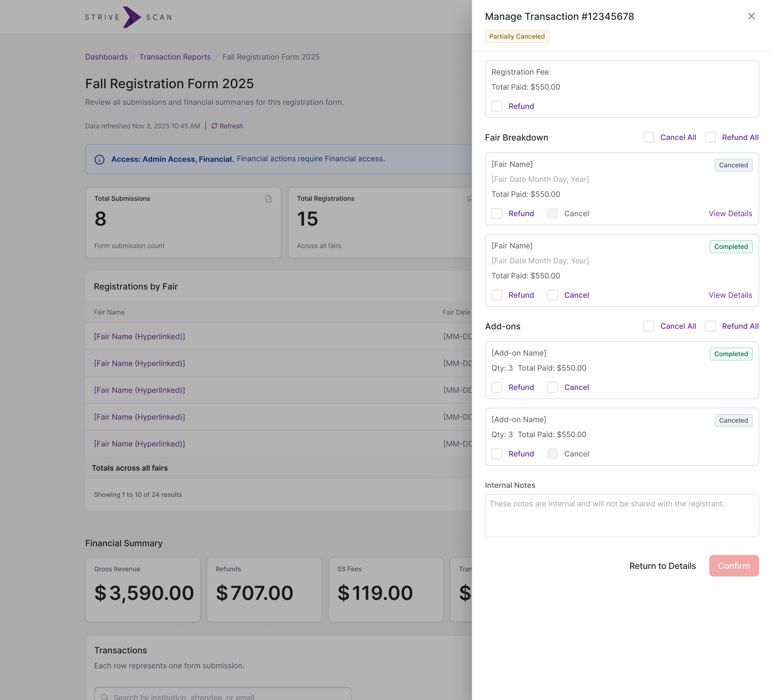Check Refund All in Fair Breakdown
The width and height of the screenshot is (772, 700).
point(710,137)
